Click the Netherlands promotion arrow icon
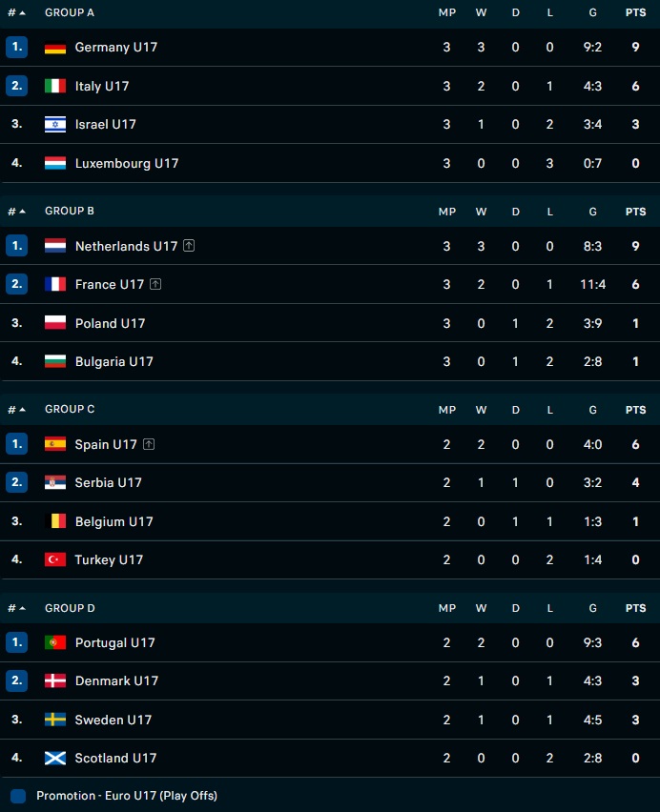 [189, 246]
